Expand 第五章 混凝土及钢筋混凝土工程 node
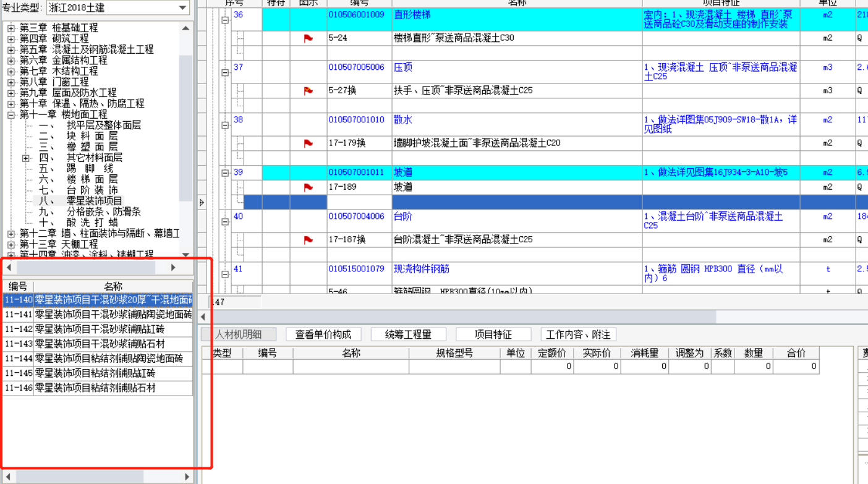868x484 pixels. [11, 50]
